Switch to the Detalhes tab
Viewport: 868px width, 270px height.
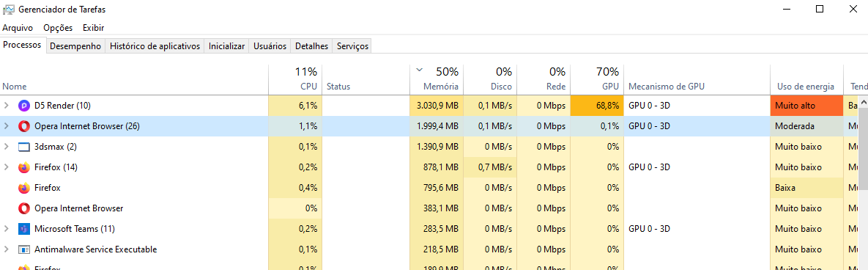(311, 46)
